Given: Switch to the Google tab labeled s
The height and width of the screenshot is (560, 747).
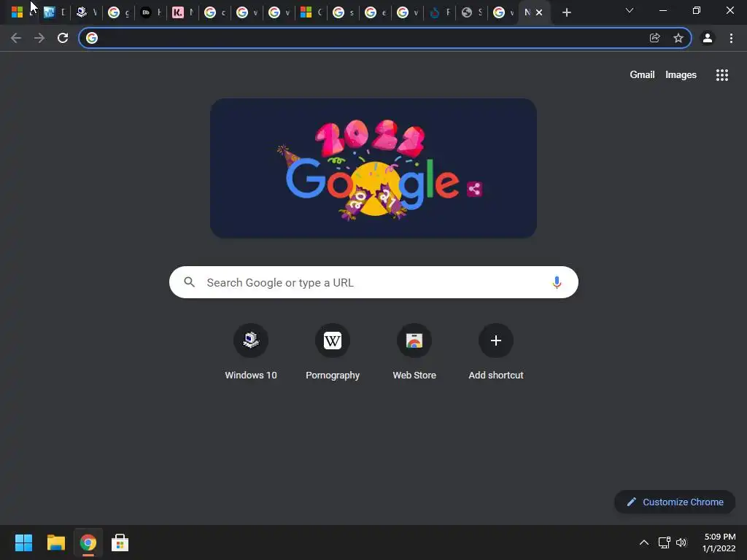Looking at the screenshot, I should [343, 12].
